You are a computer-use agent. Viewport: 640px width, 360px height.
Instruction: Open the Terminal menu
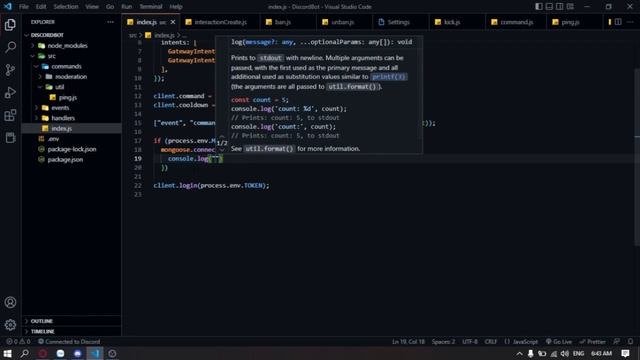point(151,7)
